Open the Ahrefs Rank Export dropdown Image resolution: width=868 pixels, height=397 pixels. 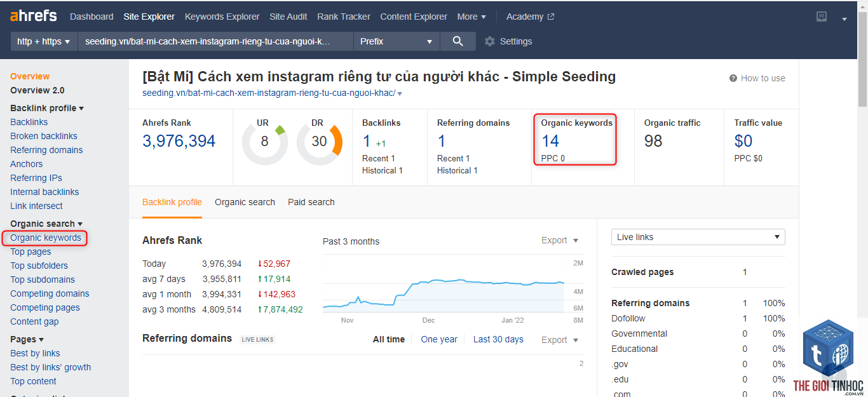(560, 240)
